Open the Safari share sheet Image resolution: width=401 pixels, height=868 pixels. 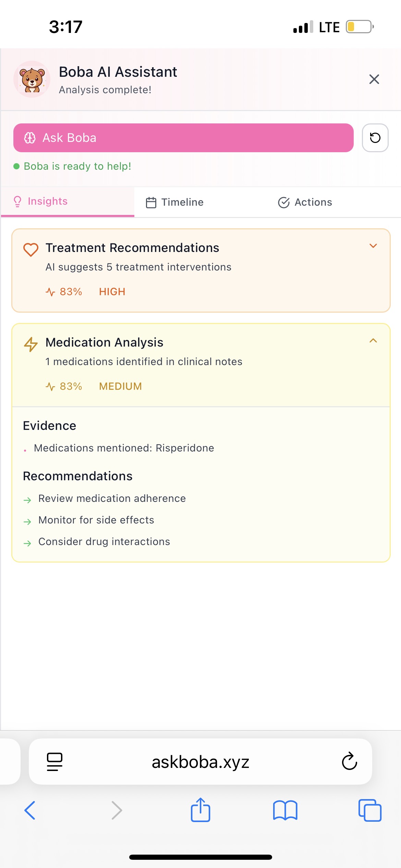[x=200, y=810]
